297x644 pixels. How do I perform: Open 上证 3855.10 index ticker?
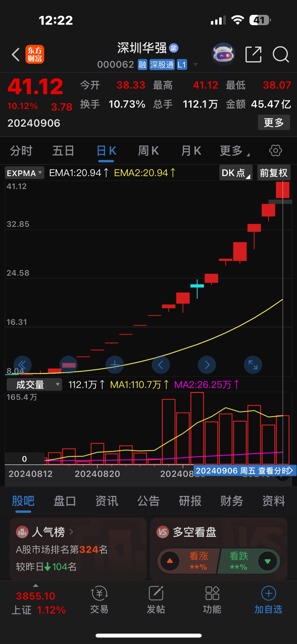(x=39, y=603)
